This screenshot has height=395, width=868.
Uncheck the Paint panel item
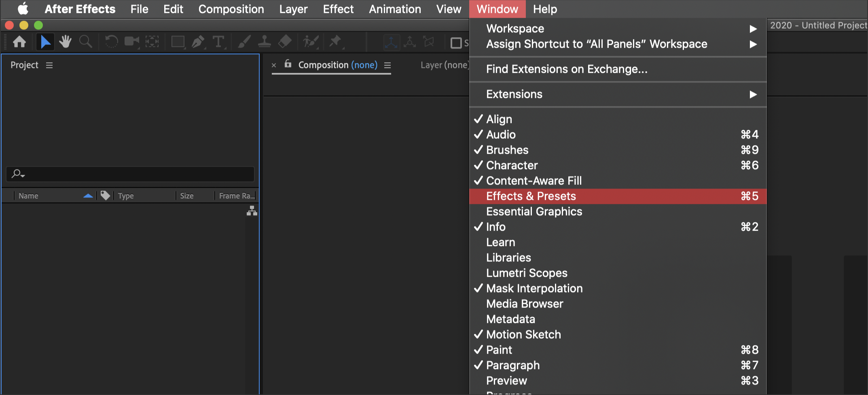618,350
